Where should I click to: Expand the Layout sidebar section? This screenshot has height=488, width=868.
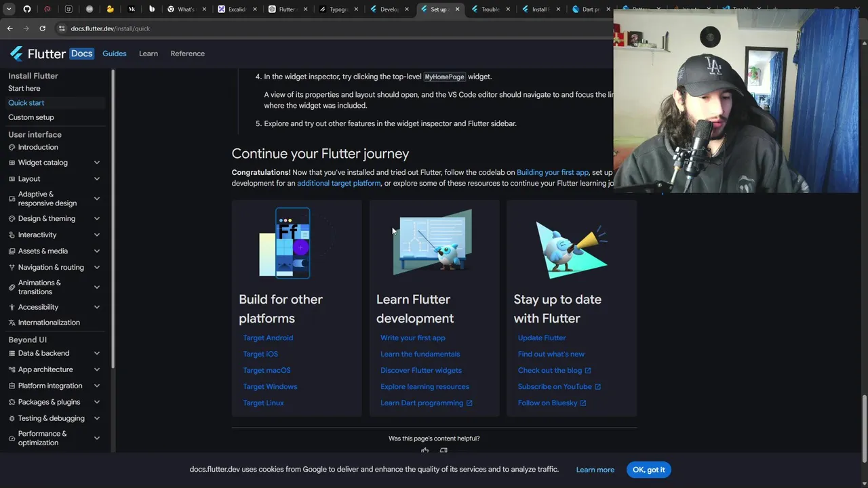click(97, 179)
